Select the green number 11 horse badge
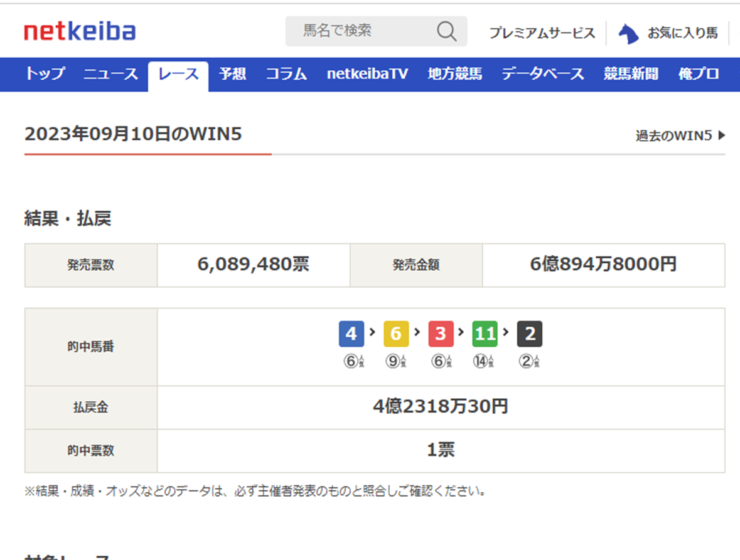 (484, 333)
